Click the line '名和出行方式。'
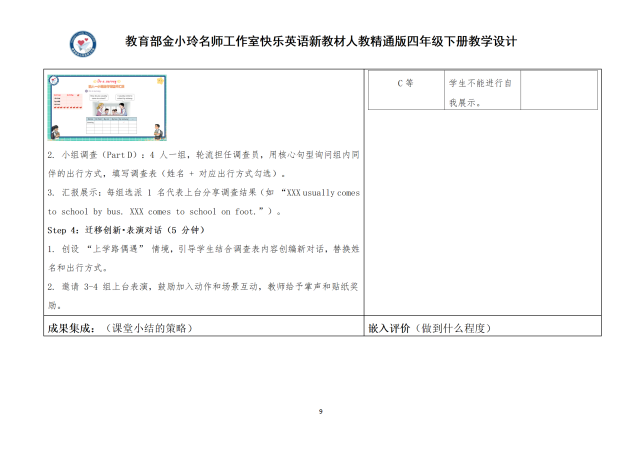642x453 pixels. point(82,267)
